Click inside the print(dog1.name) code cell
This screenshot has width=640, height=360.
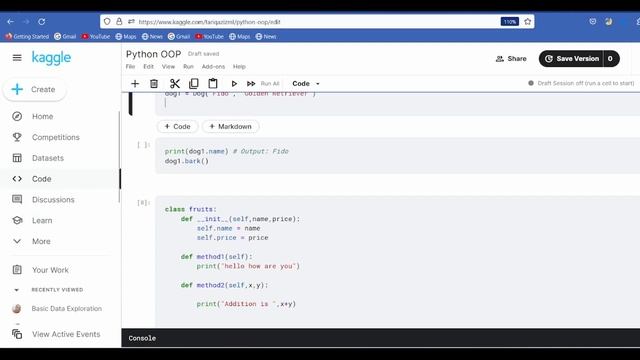pyautogui.click(x=398, y=156)
